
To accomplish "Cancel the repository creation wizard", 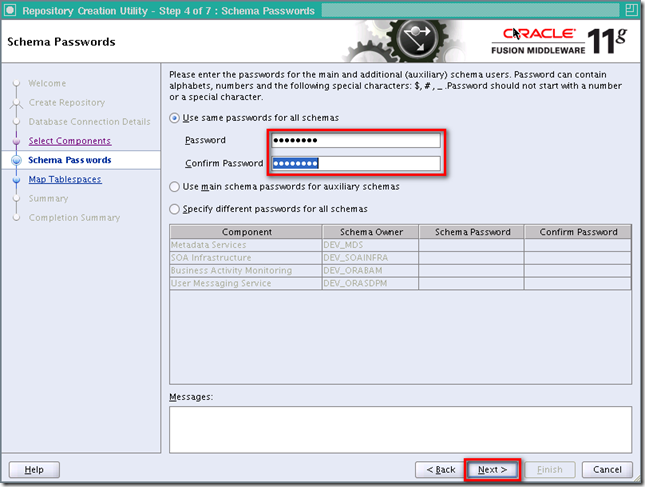I will (x=607, y=469).
